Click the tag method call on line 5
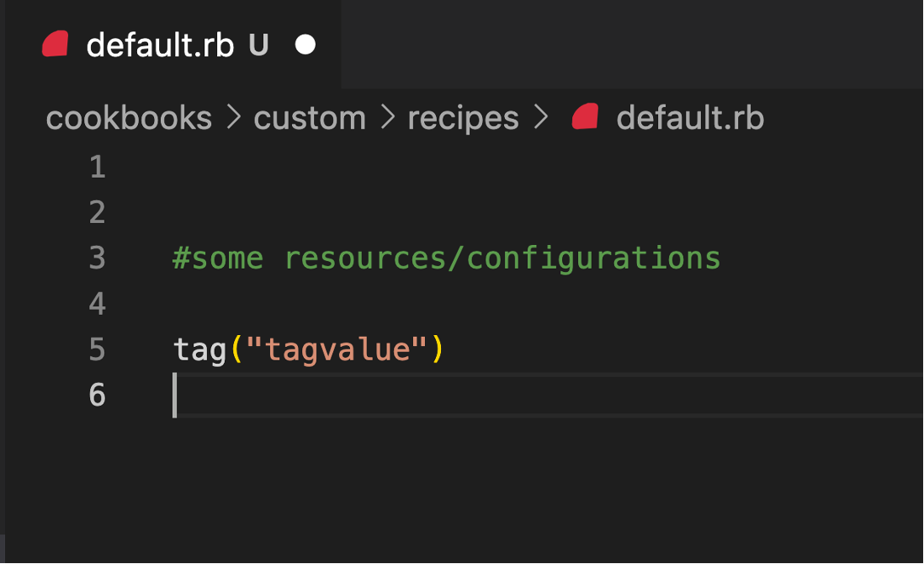 tap(198, 349)
